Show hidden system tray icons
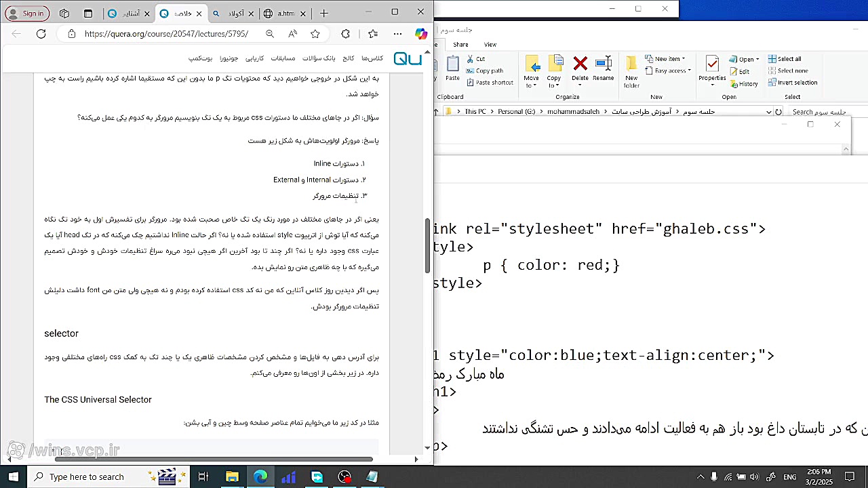This screenshot has height=488, width=868. [700, 476]
